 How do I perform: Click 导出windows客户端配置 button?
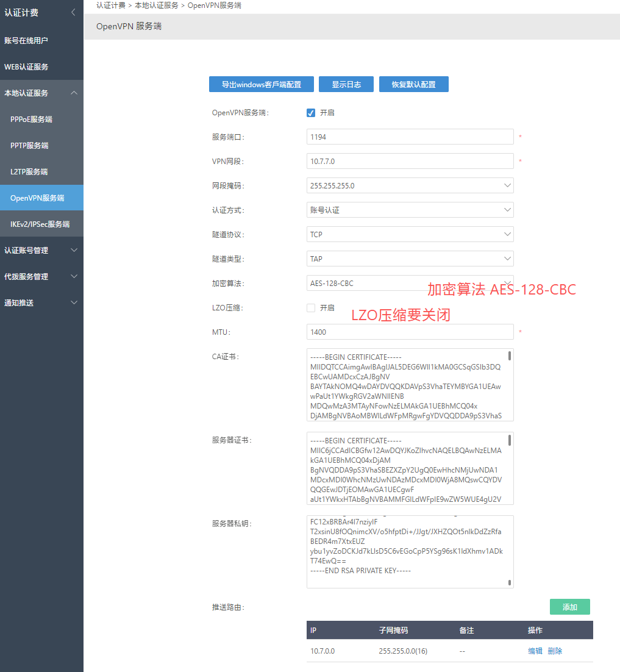pyautogui.click(x=261, y=84)
